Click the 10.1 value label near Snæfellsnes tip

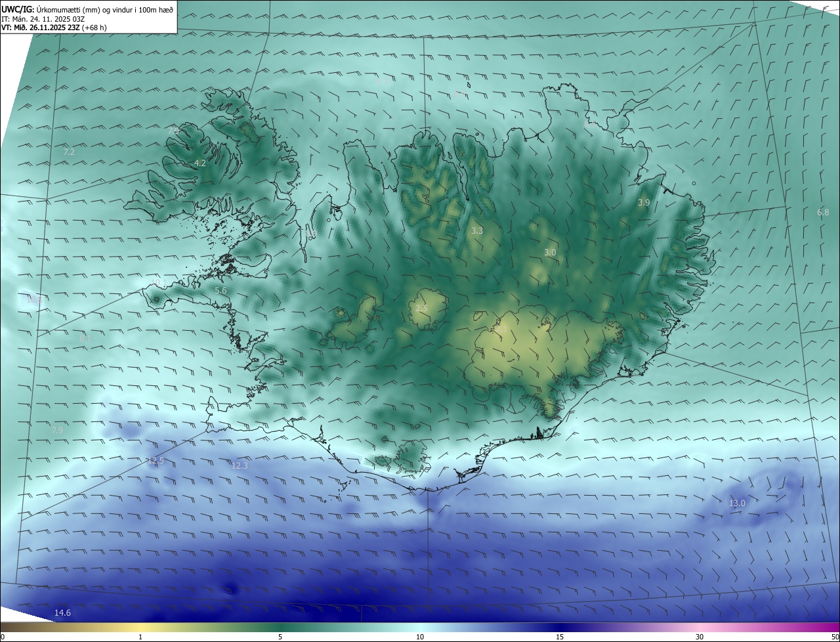coord(158,282)
